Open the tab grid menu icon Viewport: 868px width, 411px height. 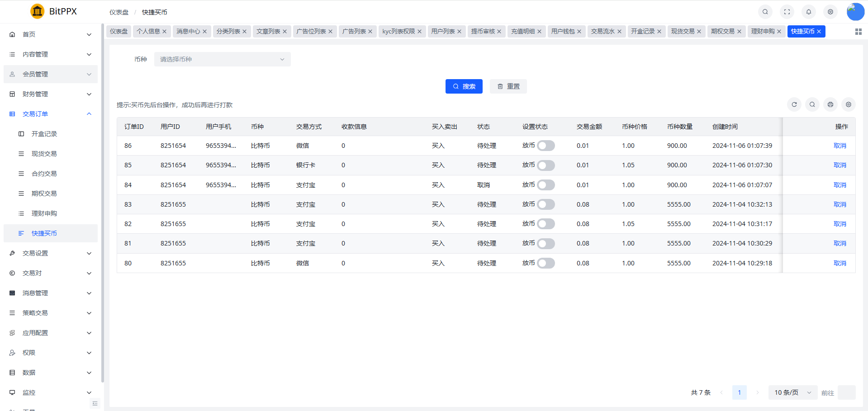pyautogui.click(x=858, y=32)
